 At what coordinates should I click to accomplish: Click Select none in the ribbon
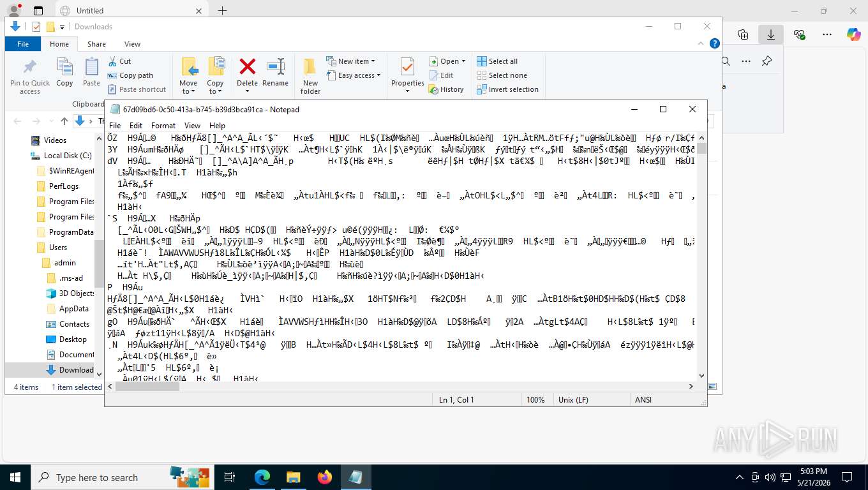pyautogui.click(x=502, y=75)
